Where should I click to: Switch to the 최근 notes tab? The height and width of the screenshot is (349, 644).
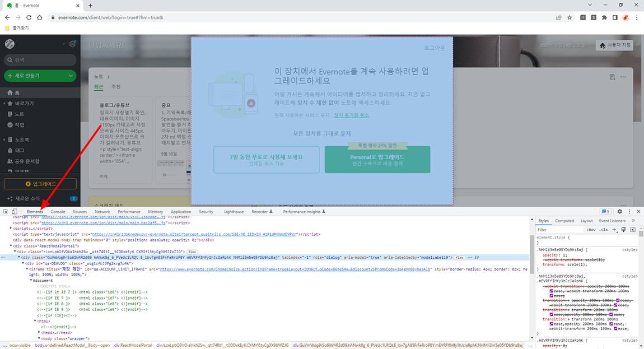point(99,87)
